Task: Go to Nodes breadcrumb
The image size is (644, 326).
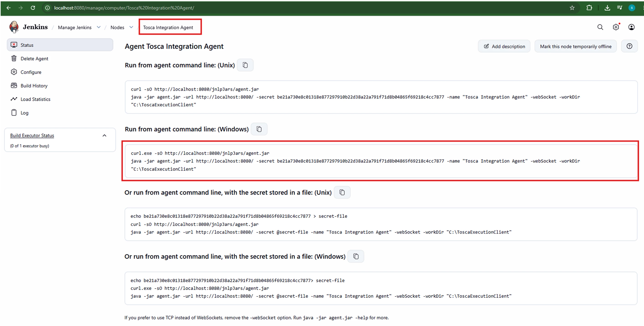Action: click(117, 28)
